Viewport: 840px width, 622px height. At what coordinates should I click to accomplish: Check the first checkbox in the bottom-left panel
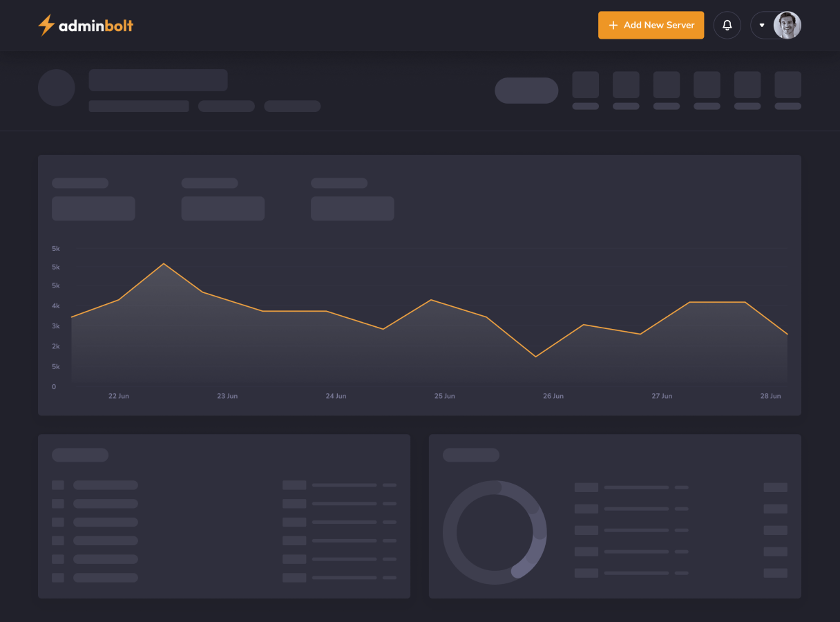(59, 485)
